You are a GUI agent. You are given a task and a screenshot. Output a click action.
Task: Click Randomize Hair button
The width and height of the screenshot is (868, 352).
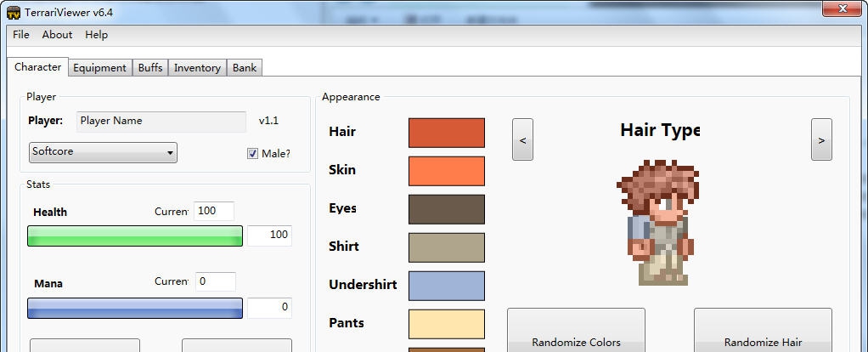[x=763, y=331]
